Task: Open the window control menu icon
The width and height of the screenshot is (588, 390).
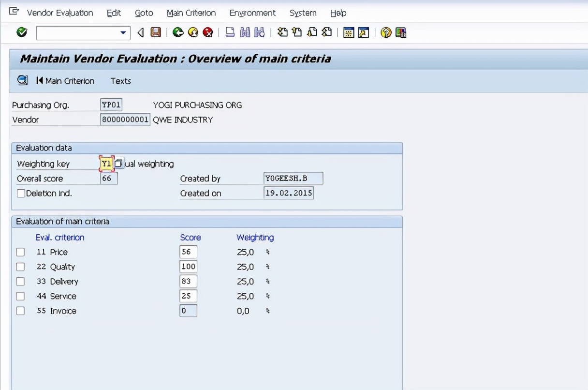Action: pyautogui.click(x=14, y=12)
